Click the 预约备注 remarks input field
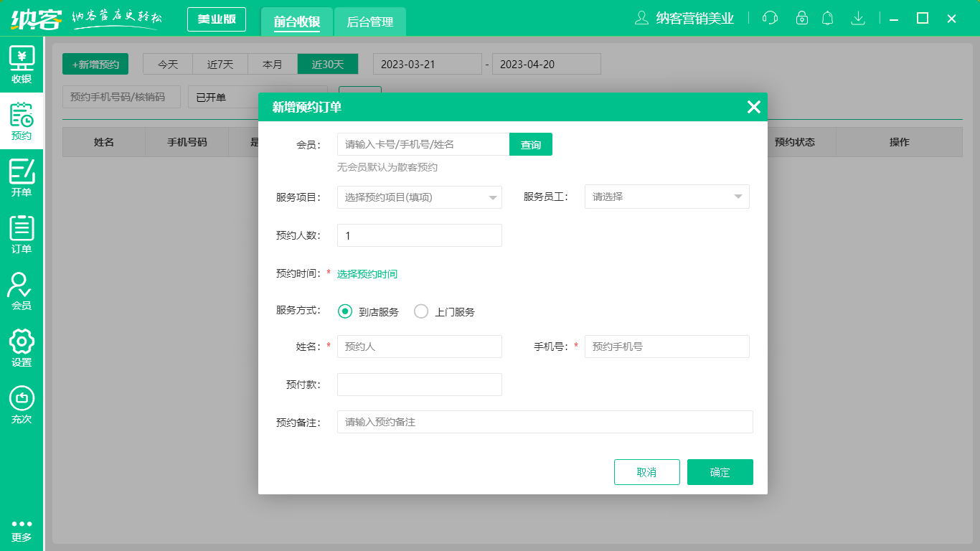The width and height of the screenshot is (980, 551). (545, 422)
